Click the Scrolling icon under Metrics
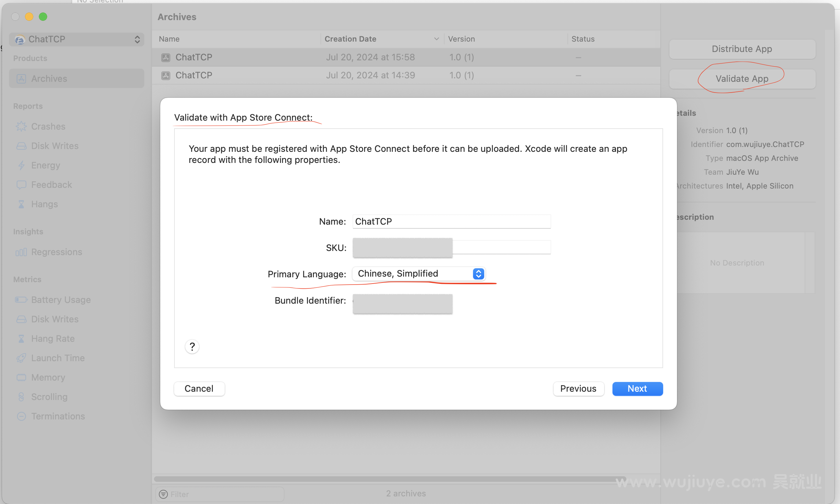Image resolution: width=840 pixels, height=504 pixels. (x=22, y=397)
